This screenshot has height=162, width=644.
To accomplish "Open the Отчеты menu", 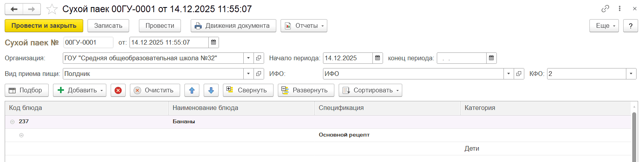I will pos(304,26).
